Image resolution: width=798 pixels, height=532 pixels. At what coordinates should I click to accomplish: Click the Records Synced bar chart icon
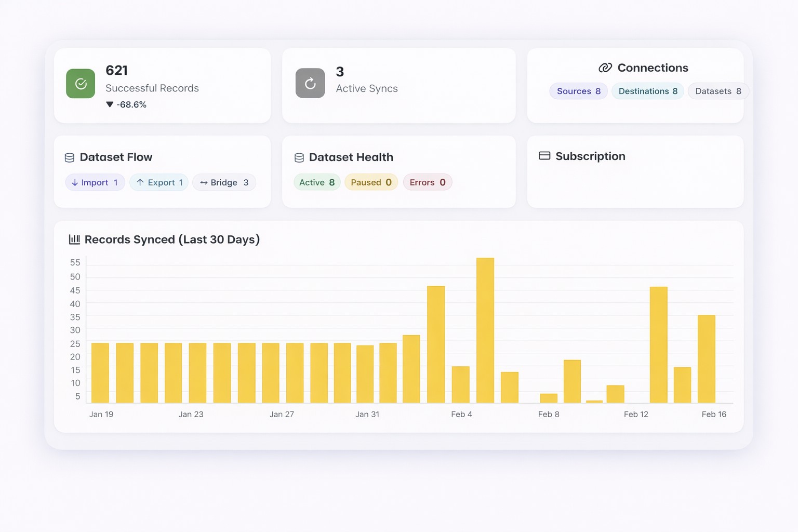coord(74,240)
